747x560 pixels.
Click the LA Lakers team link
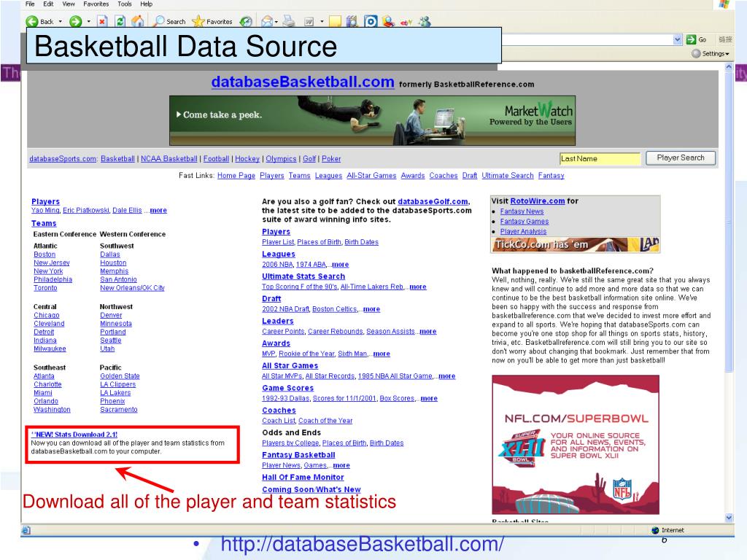[115, 393]
